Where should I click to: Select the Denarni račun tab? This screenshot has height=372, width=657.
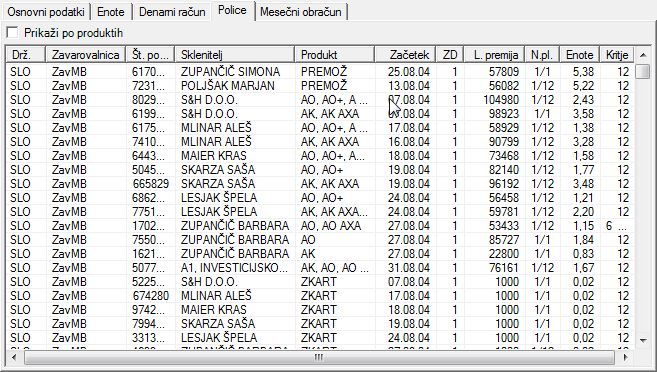click(x=172, y=12)
